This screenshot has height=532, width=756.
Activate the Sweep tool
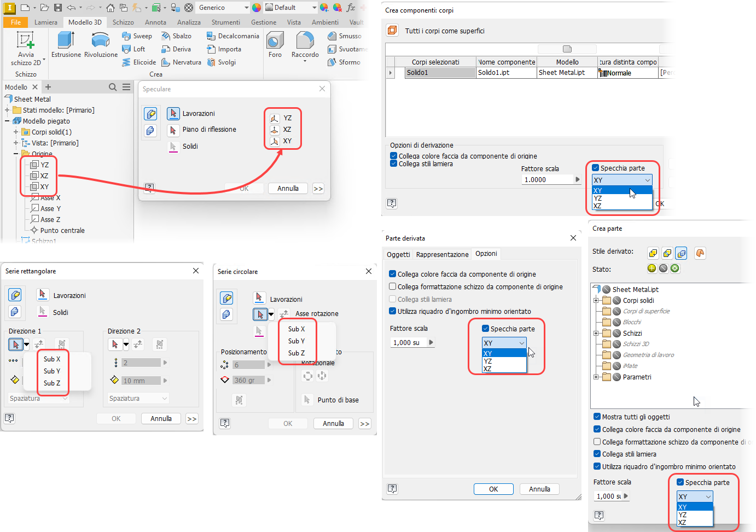tap(137, 36)
